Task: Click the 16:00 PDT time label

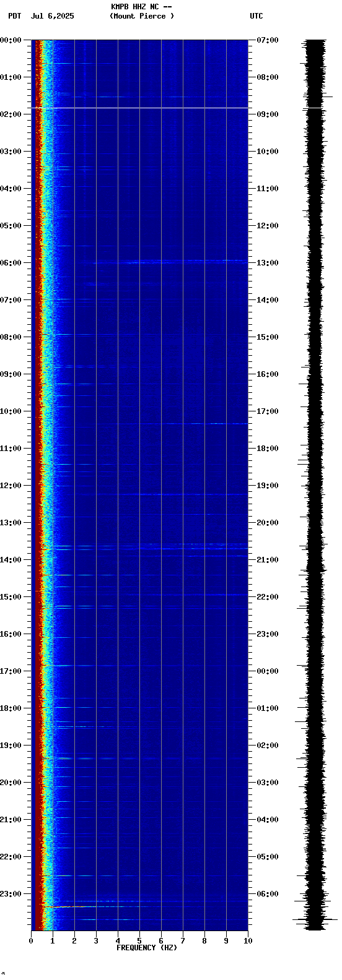Action: pyautogui.click(x=11, y=634)
